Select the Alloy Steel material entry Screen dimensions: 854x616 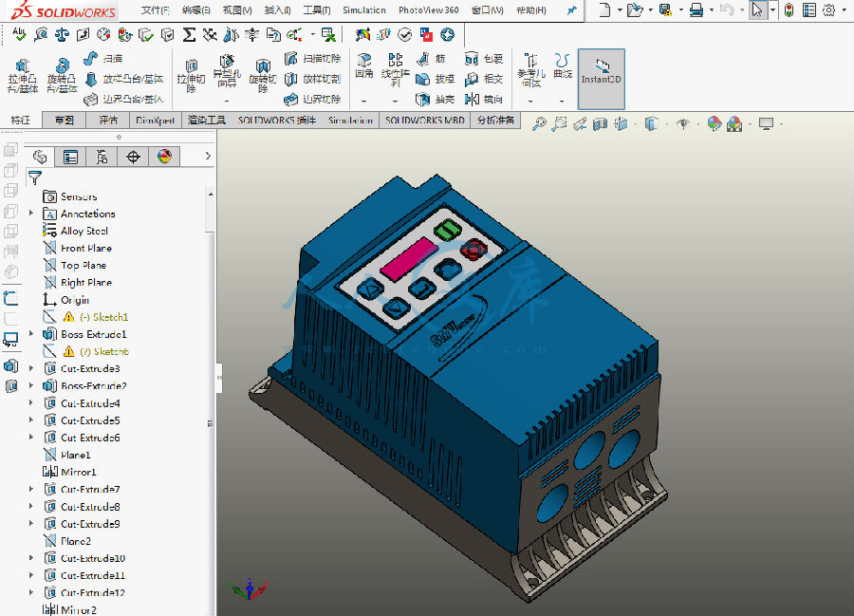[76, 231]
